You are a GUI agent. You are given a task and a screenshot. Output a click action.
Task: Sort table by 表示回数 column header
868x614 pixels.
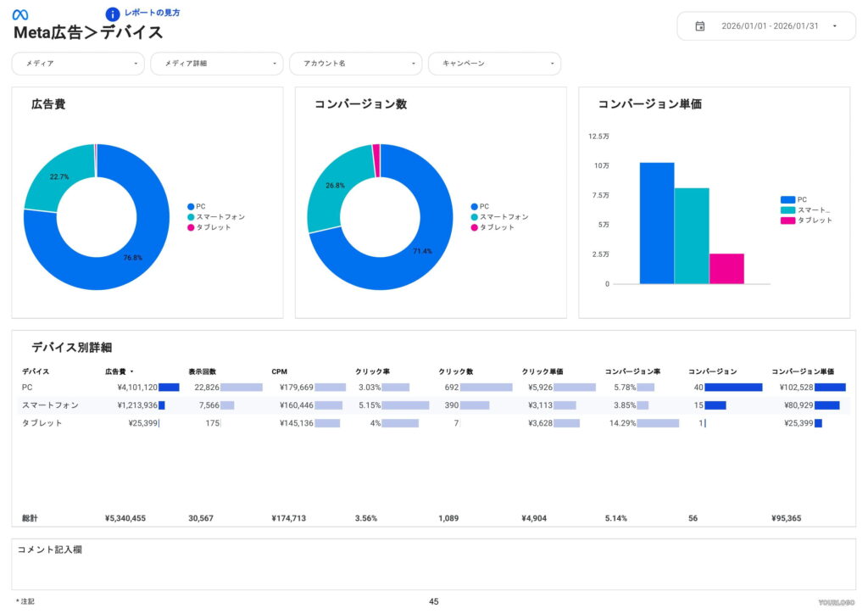pos(202,371)
